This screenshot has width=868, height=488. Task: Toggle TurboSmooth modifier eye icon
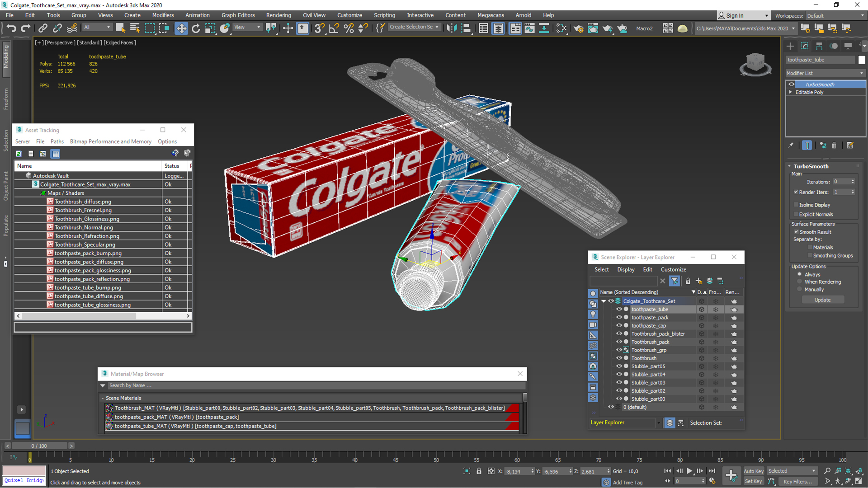click(792, 84)
